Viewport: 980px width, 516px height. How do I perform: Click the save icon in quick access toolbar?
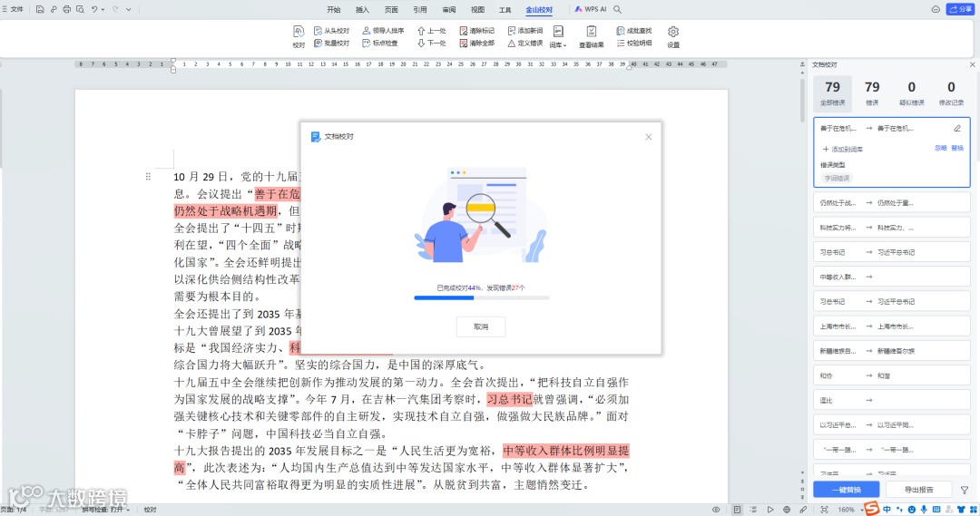coord(40,9)
